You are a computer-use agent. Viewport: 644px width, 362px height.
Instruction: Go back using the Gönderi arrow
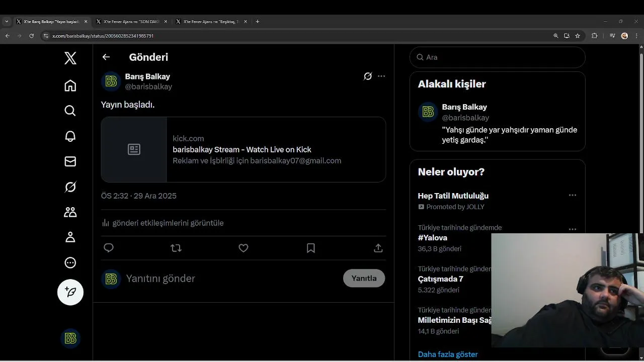pos(106,57)
